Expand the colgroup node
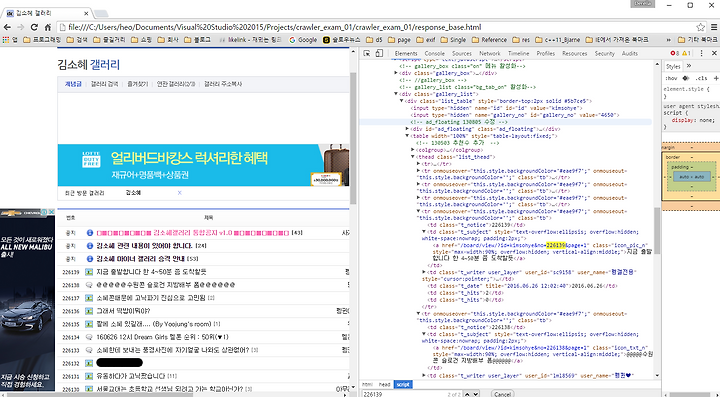Viewport: 720px width, 397px height. click(x=412, y=150)
